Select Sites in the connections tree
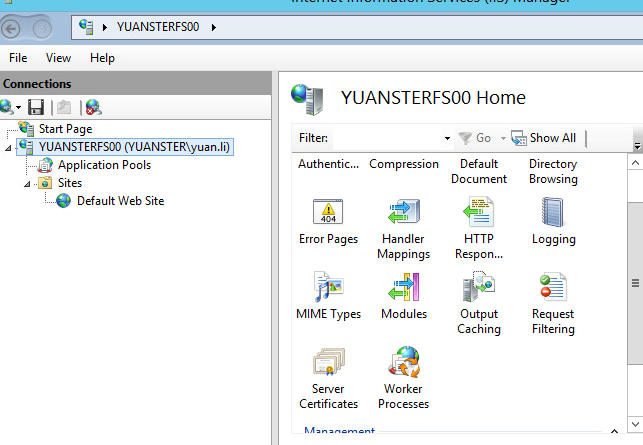Image resolution: width=643 pixels, height=445 pixels. (70, 183)
